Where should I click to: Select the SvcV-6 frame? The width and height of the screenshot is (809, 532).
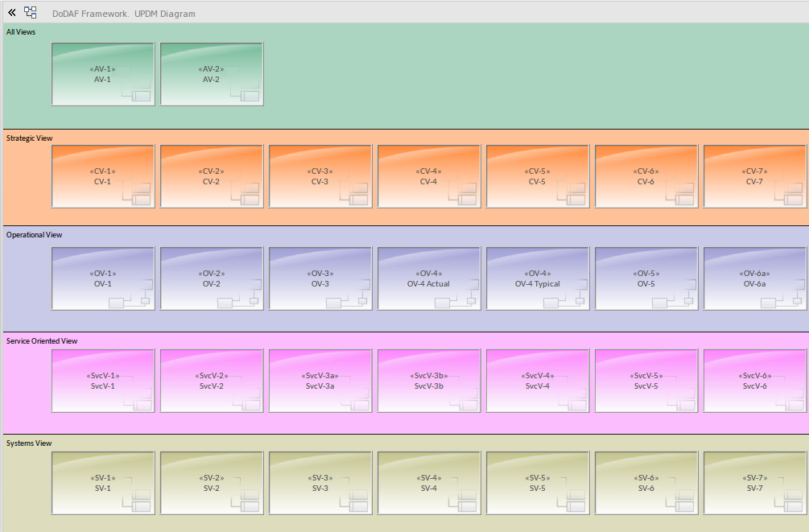coord(754,380)
